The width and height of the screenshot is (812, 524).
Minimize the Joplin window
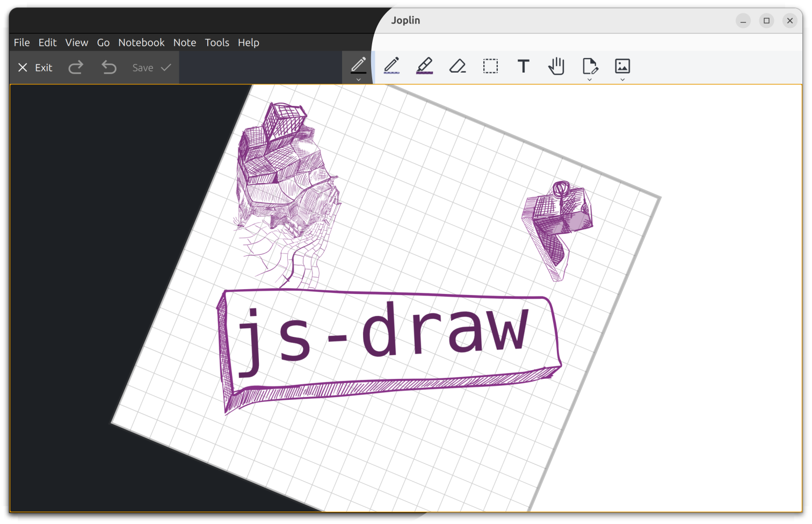(x=743, y=20)
